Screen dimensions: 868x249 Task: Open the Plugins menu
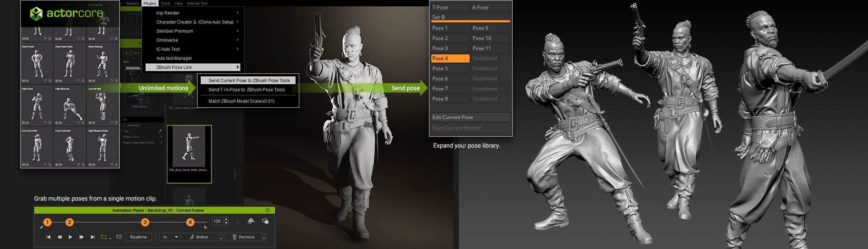pos(150,3)
